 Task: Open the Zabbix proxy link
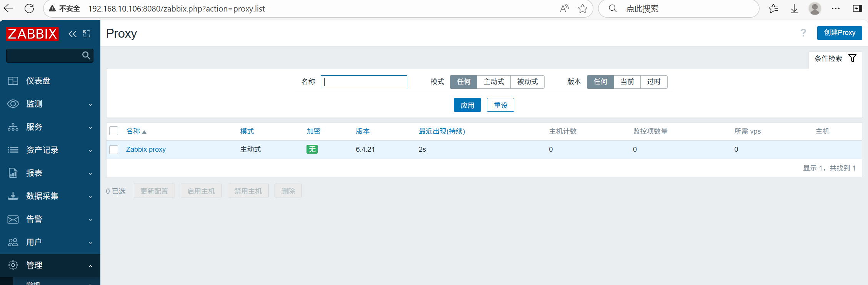tap(146, 149)
